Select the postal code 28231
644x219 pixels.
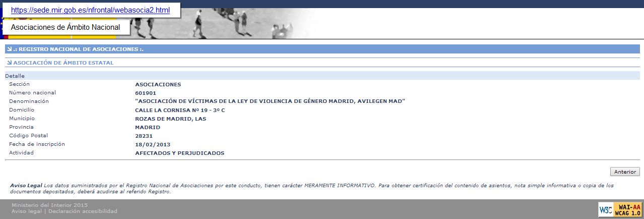(x=144, y=136)
